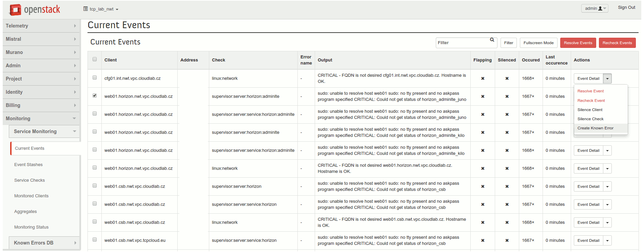Close the Event Detail dropdown caret on first row
The height and width of the screenshot is (252, 644).
pyautogui.click(x=607, y=79)
